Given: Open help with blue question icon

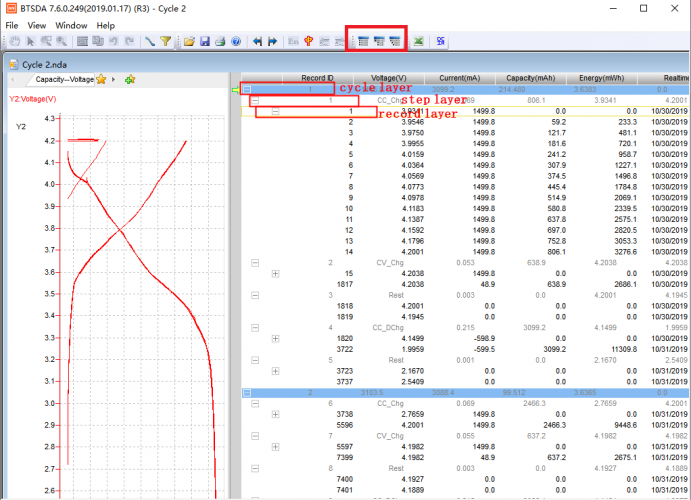Looking at the screenshot, I should [x=236, y=41].
